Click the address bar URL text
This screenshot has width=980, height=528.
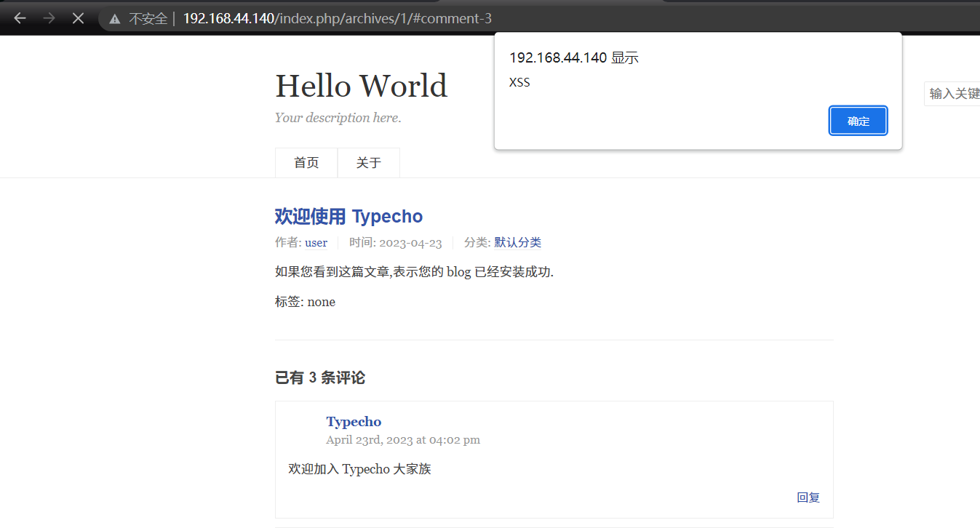click(x=337, y=18)
